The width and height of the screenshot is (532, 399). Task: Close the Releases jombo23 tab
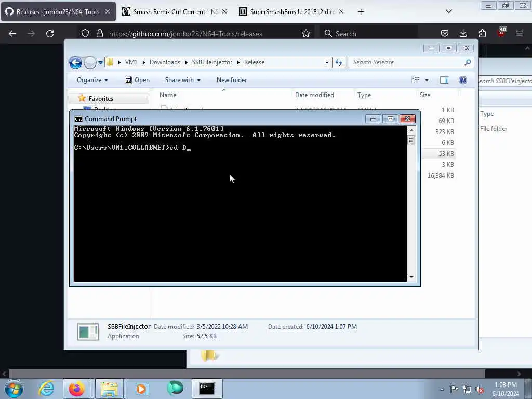tap(107, 12)
